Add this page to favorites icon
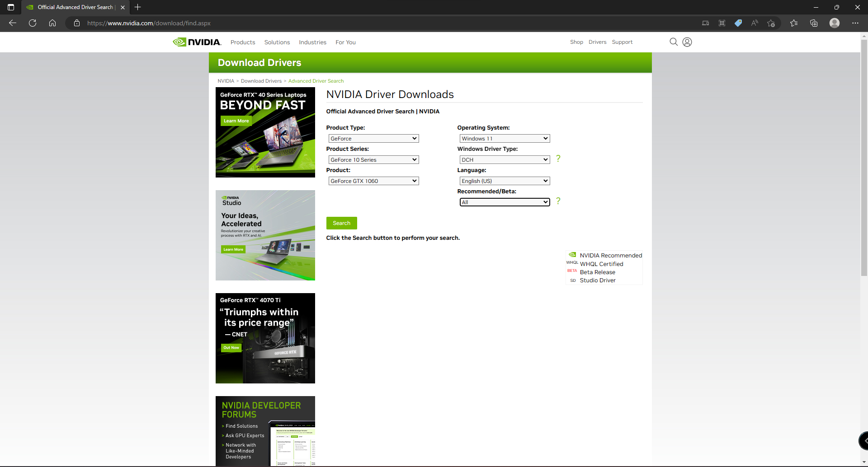This screenshot has height=467, width=868. click(771, 23)
